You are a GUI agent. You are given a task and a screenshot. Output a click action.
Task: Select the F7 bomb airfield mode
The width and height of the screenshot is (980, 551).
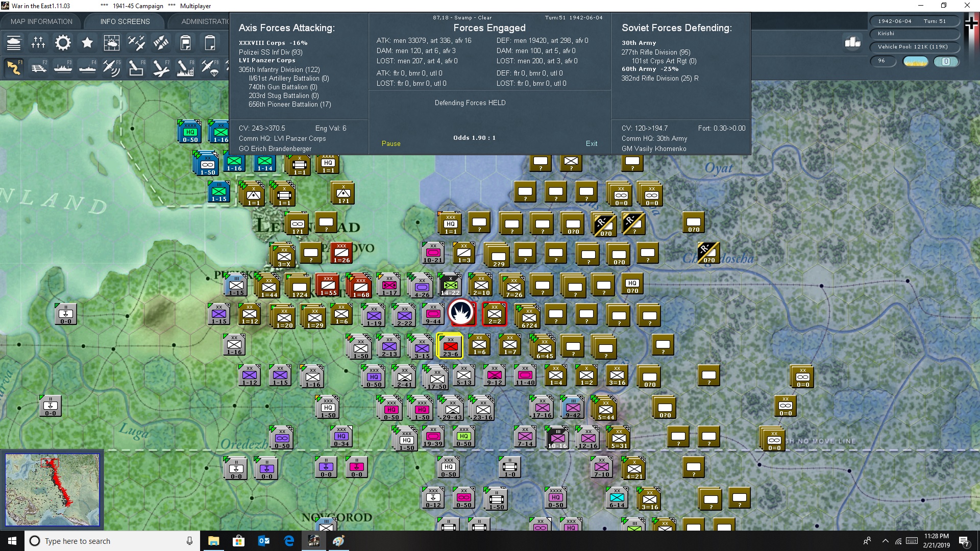click(161, 67)
